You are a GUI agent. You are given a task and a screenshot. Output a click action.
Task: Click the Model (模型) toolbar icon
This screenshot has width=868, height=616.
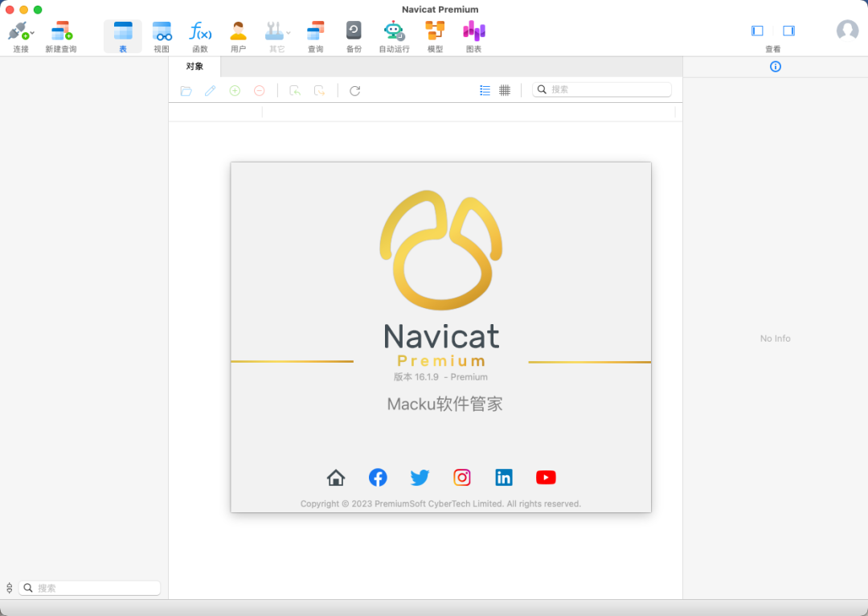(435, 31)
